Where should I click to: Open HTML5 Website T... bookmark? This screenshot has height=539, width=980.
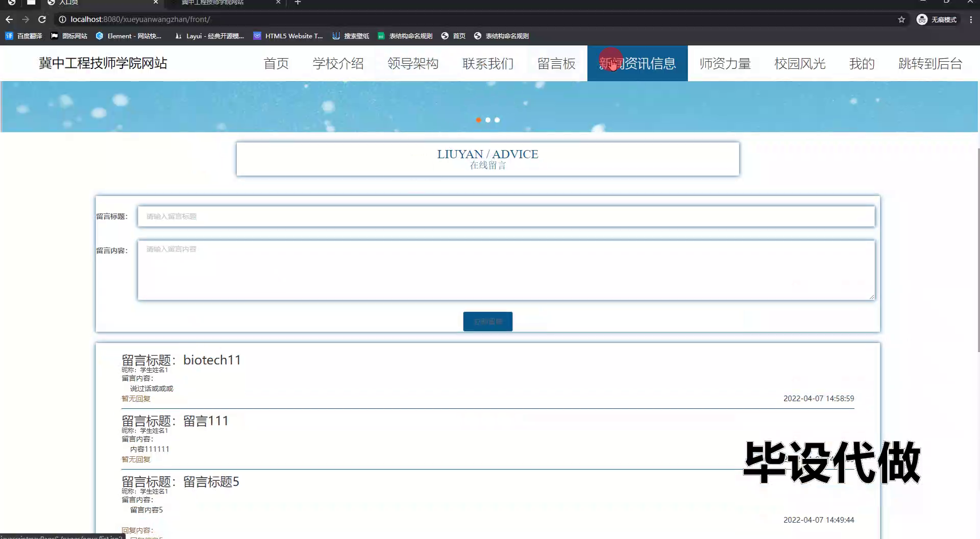pos(288,36)
